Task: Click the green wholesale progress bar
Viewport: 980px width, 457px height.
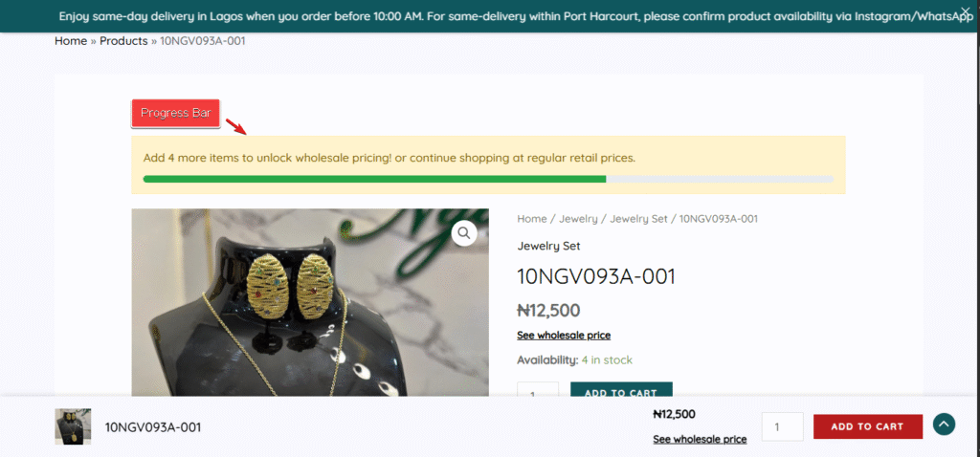Action: (x=374, y=179)
